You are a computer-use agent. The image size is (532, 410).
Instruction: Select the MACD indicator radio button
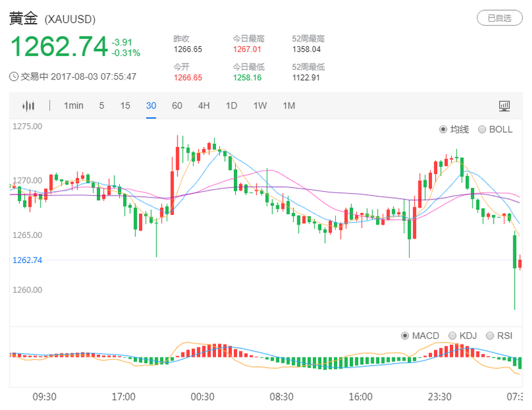click(x=404, y=336)
